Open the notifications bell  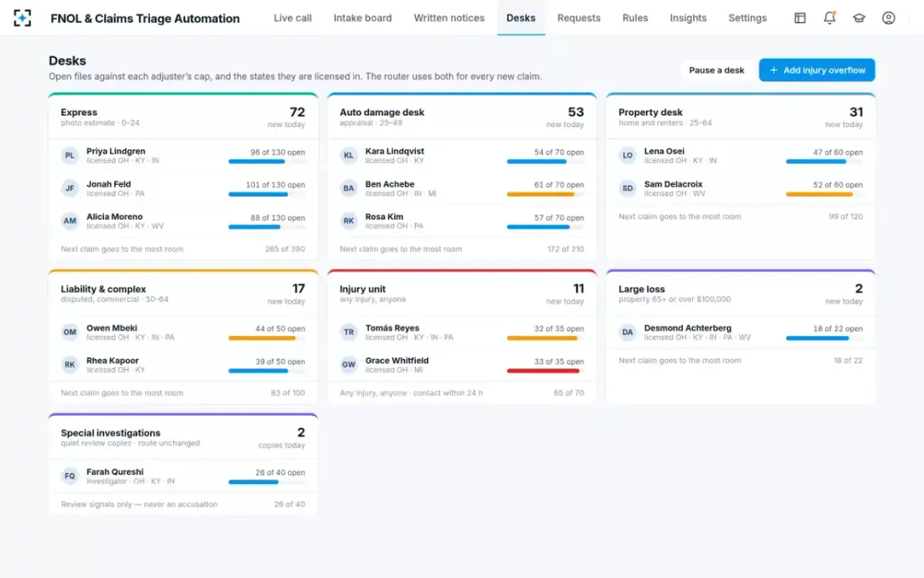tap(829, 18)
